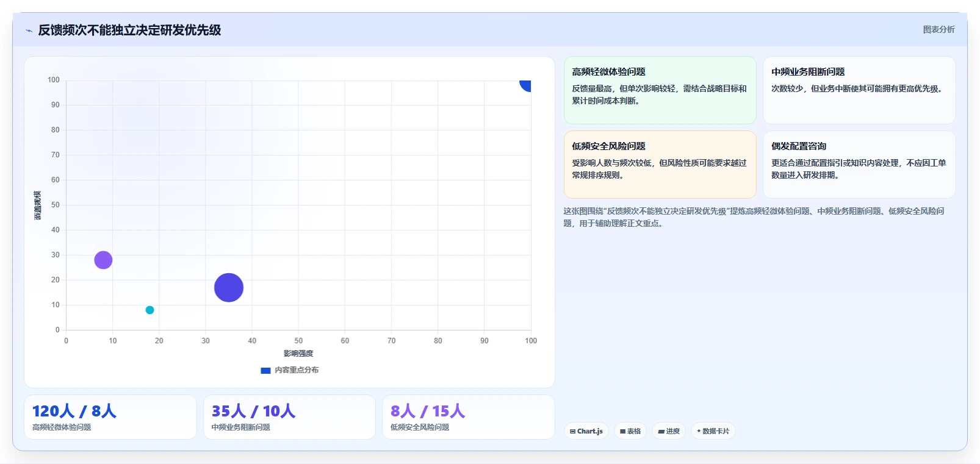980x464 pixels.
Task: Click the 覆盖规模 vertical axis title
Action: coord(38,205)
